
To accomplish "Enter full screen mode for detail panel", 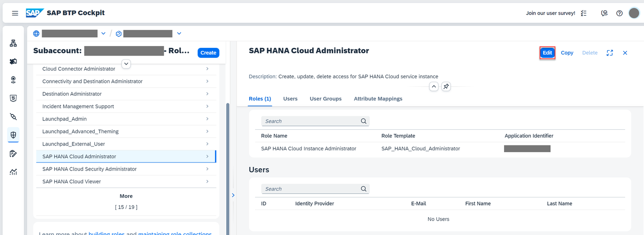I will click(610, 53).
